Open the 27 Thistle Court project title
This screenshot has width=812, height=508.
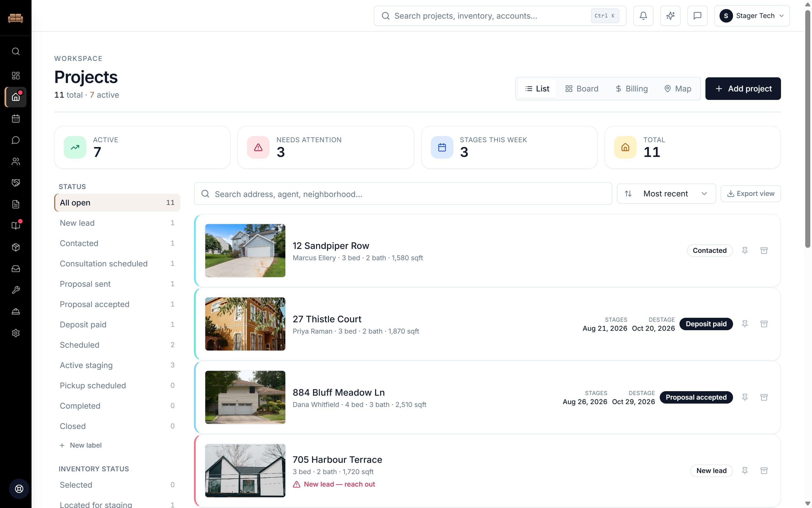coord(327,319)
